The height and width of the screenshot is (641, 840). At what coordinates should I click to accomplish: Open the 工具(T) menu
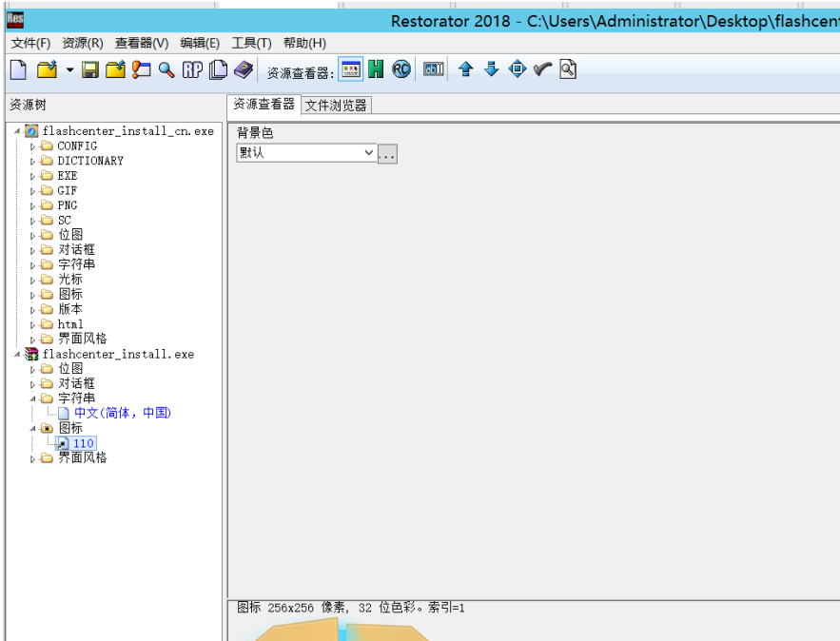coord(250,43)
